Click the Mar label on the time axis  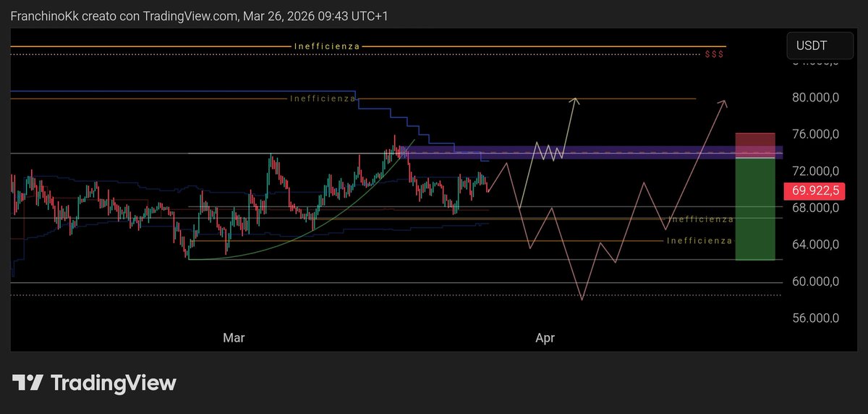(x=234, y=337)
